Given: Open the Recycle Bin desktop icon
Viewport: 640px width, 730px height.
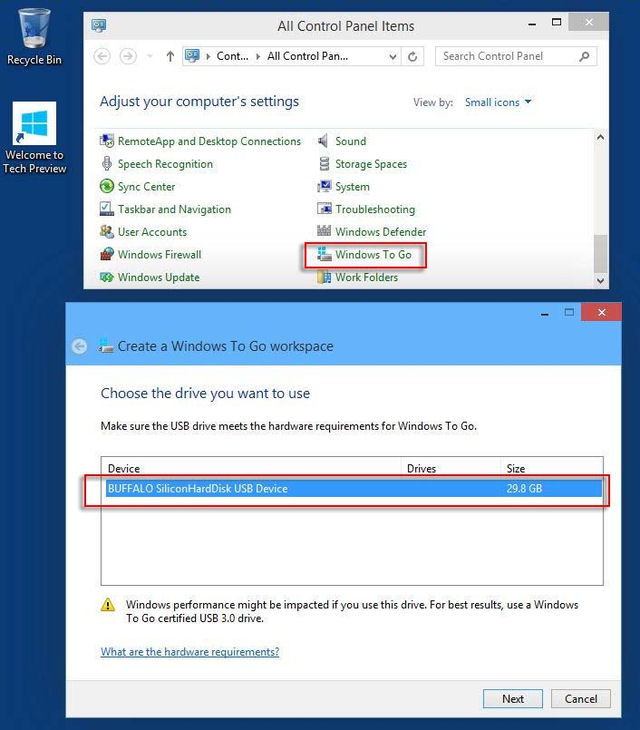Looking at the screenshot, I should [x=34, y=37].
